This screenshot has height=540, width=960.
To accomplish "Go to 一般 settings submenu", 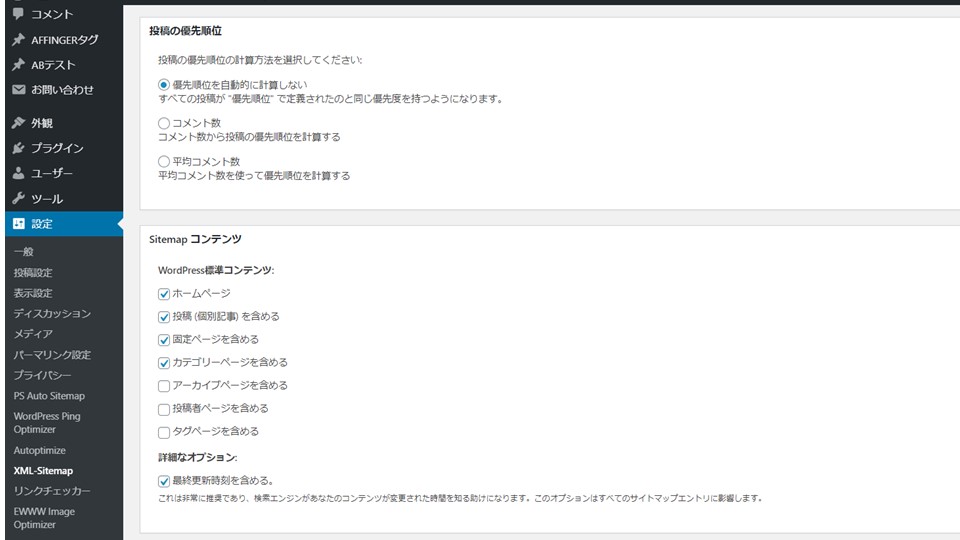I will [24, 252].
